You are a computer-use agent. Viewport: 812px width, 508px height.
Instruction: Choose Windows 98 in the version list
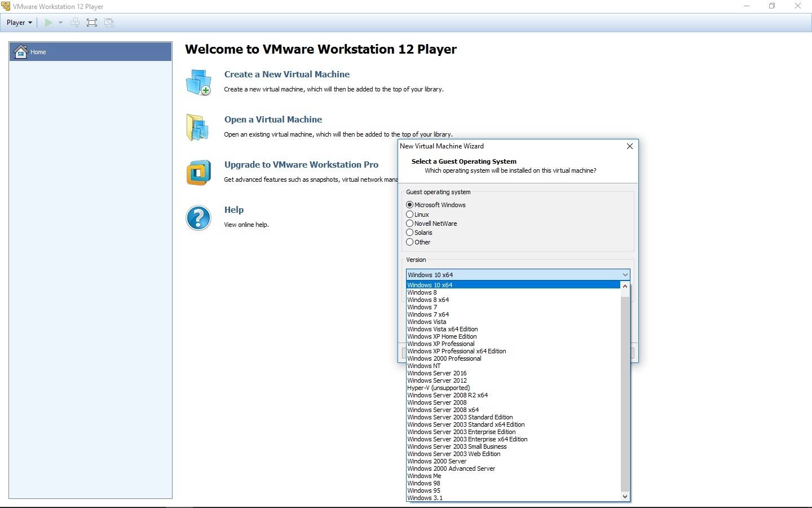(x=513, y=483)
